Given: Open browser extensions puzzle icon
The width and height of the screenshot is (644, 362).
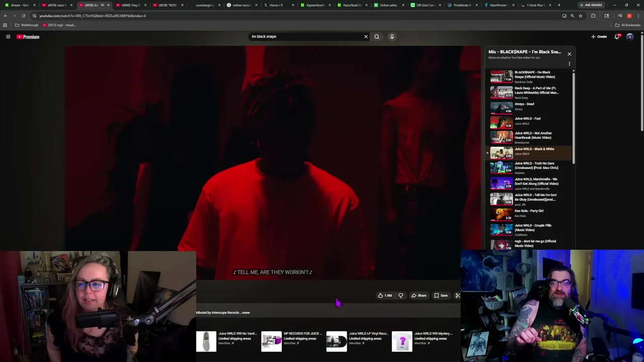Looking at the screenshot, I should tap(593, 16).
